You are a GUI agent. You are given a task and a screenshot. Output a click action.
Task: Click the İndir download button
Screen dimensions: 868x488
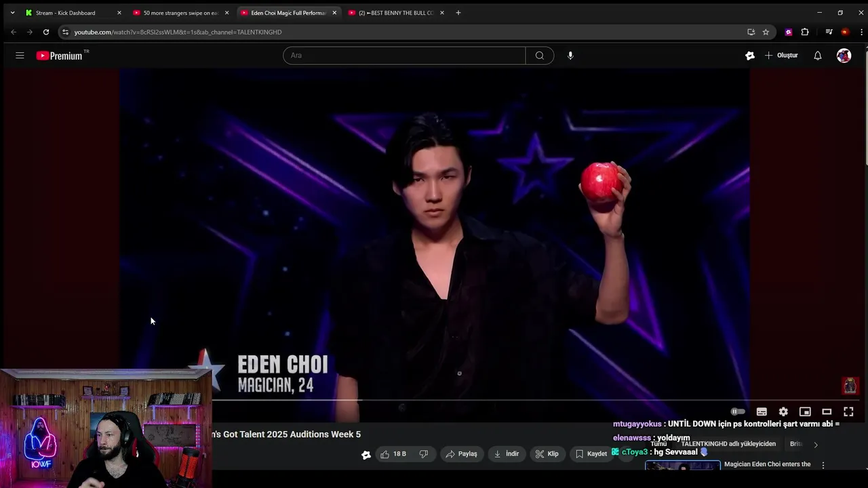click(x=507, y=454)
